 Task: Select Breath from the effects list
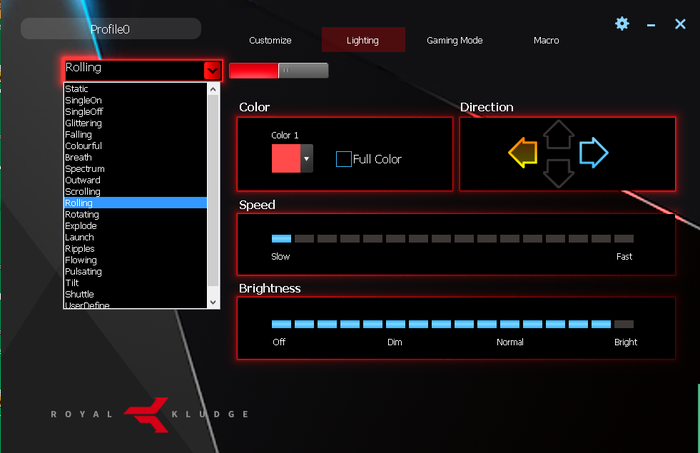coord(78,157)
